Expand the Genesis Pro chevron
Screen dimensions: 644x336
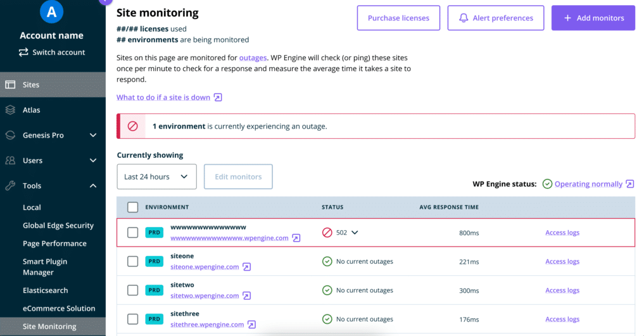pyautogui.click(x=93, y=135)
